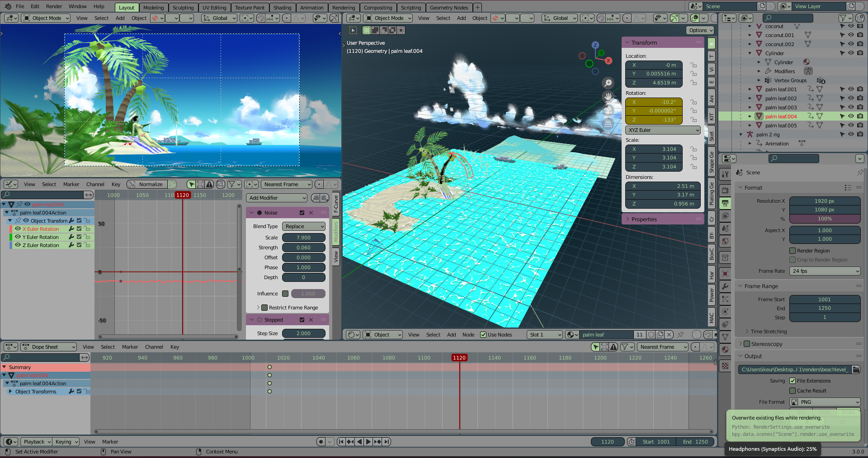
Task: Toggle camera view gizmo in viewport
Action: click(608, 110)
